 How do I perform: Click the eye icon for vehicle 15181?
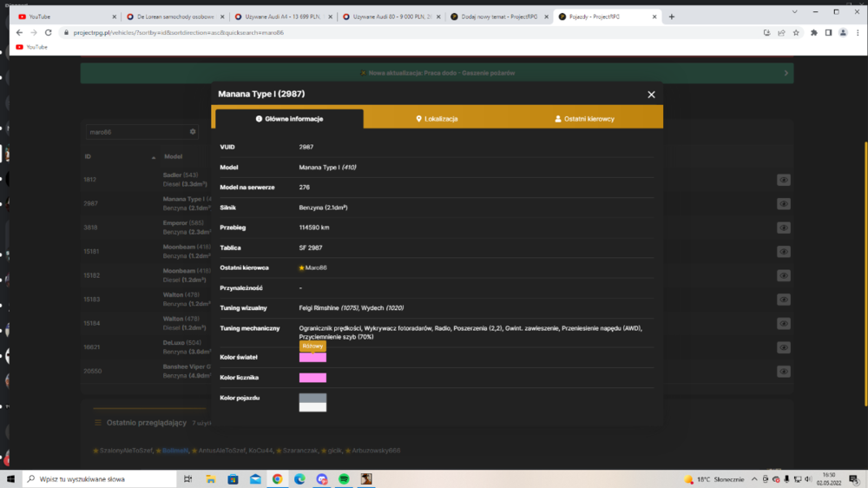[x=783, y=252]
